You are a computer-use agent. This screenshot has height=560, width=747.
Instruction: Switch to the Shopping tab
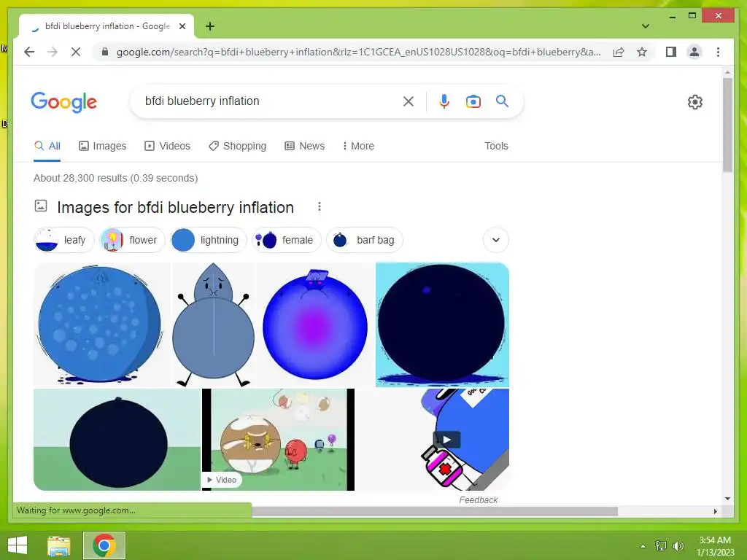pyautogui.click(x=237, y=146)
